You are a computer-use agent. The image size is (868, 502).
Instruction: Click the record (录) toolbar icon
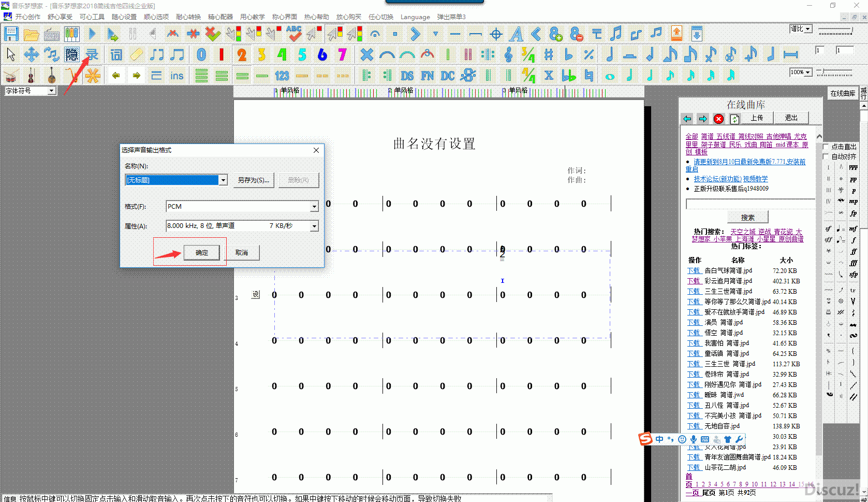pyautogui.click(x=92, y=54)
